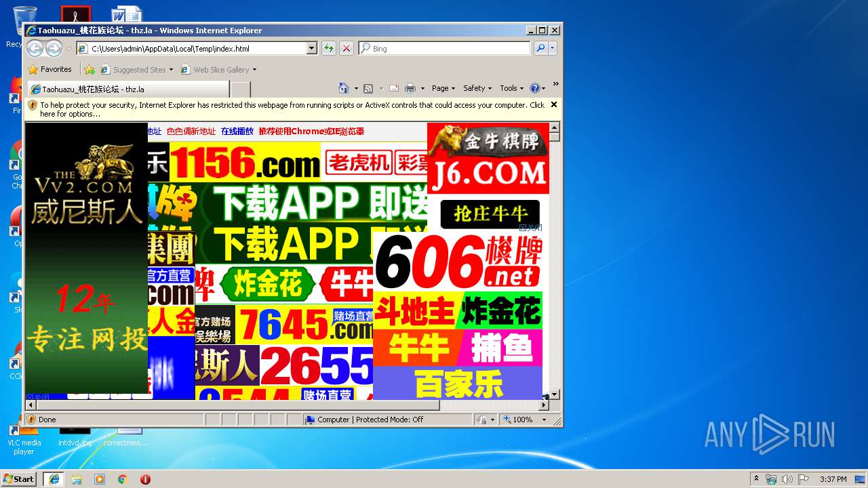The width and height of the screenshot is (868, 488).
Task: Select the intdvd.jpg desktop file
Action: click(x=75, y=437)
